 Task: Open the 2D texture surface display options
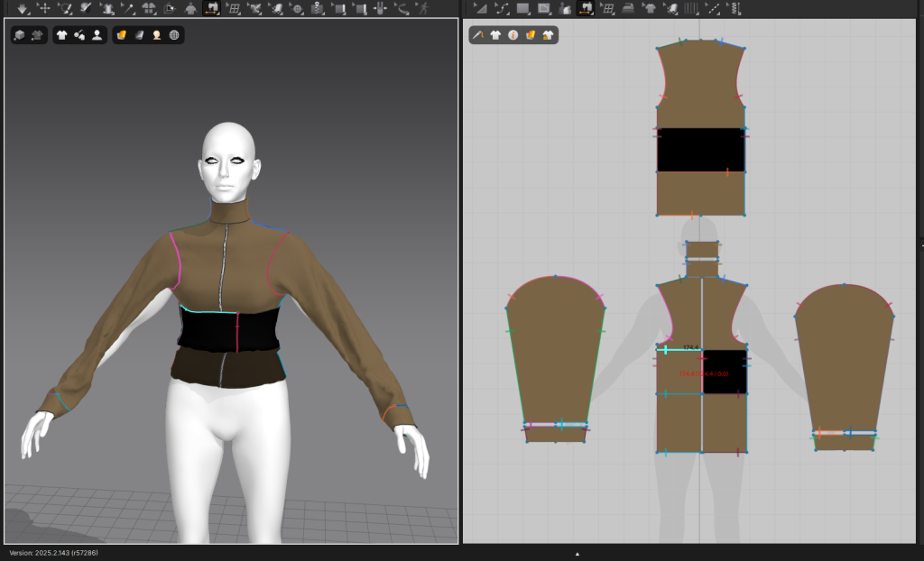point(531,35)
